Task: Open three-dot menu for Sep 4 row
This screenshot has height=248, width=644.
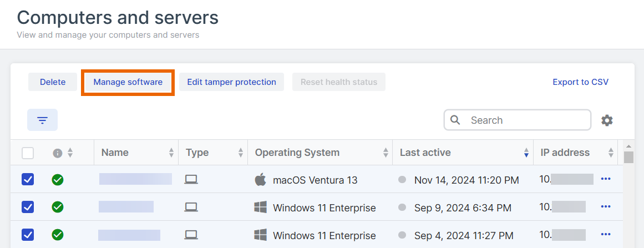Action: pos(606,234)
